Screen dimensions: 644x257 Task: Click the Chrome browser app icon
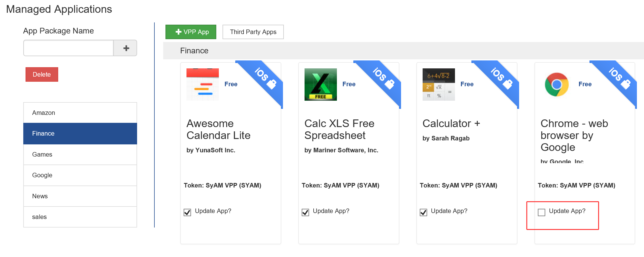click(557, 84)
